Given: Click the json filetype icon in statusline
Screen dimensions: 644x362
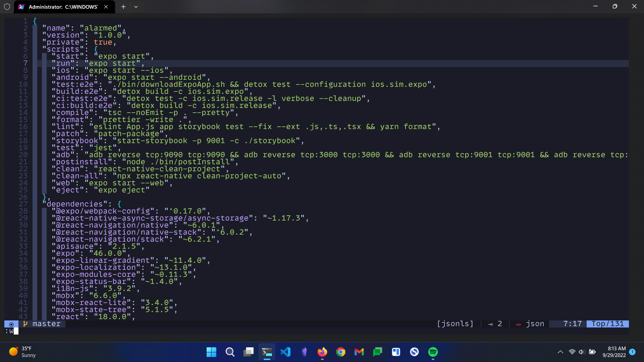Looking at the screenshot, I should [x=519, y=324].
